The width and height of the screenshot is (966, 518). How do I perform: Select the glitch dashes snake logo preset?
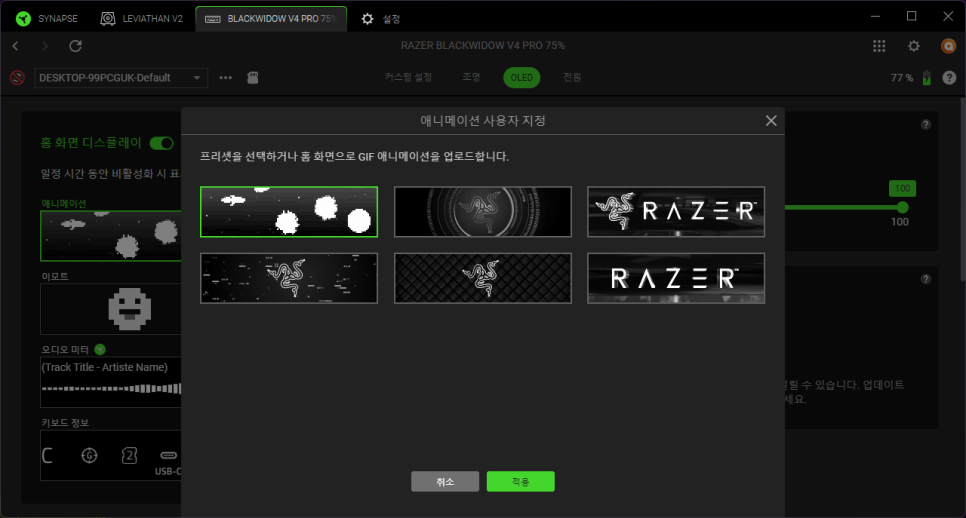[x=289, y=278]
